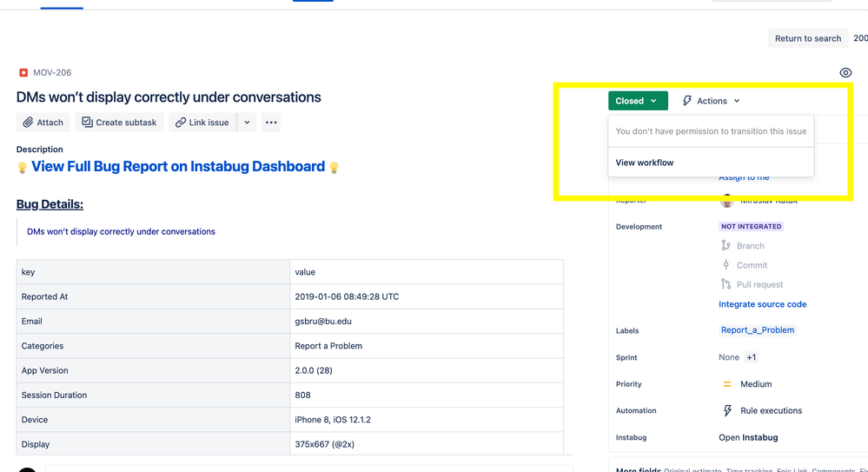This screenshot has width=868, height=472.
Task: Click the chain-link icon on Link issue
Action: [x=181, y=123]
